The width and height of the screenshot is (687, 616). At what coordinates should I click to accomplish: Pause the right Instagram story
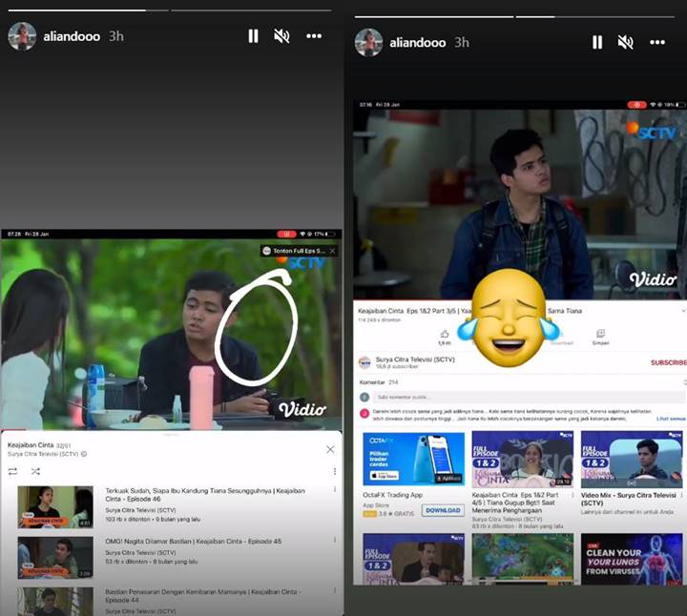click(596, 43)
